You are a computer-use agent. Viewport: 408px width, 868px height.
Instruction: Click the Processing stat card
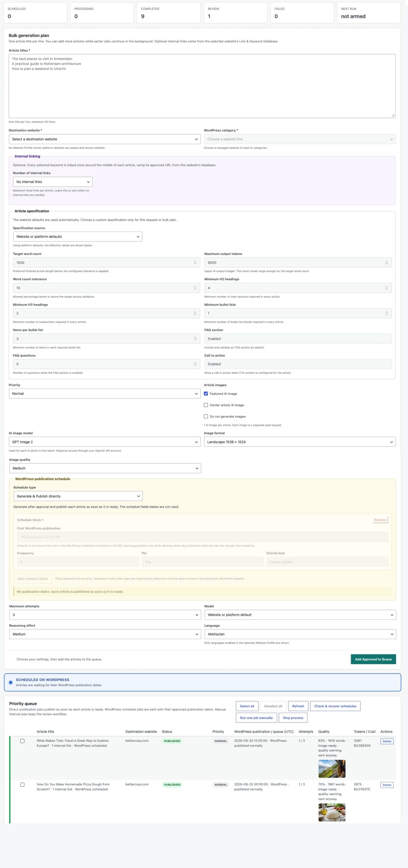point(102,13)
